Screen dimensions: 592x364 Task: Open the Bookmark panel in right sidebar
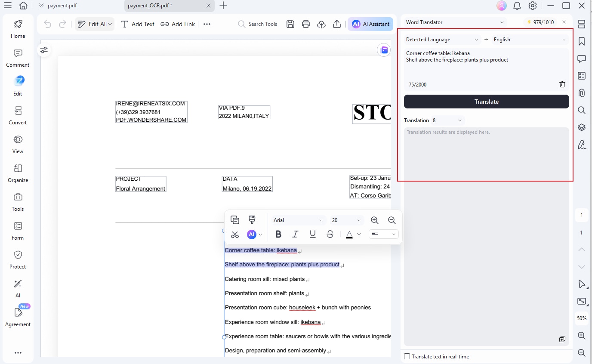582,41
